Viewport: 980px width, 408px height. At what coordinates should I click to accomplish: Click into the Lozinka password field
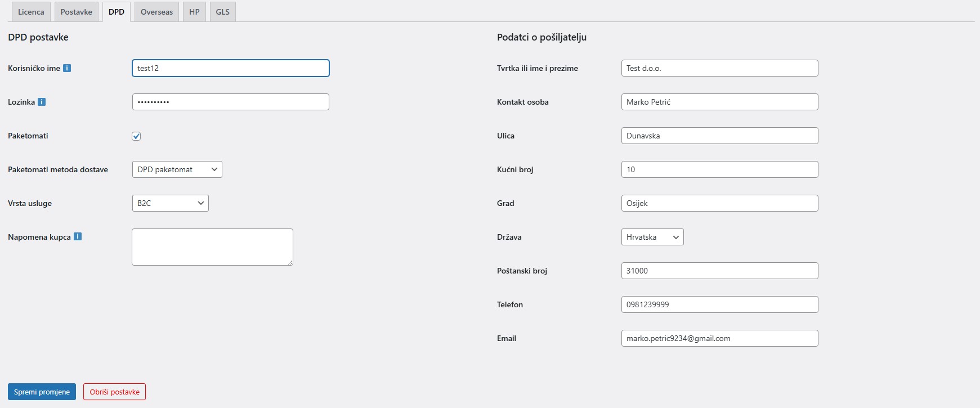click(x=230, y=102)
